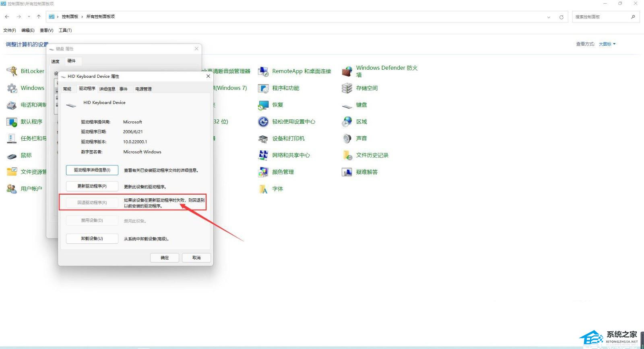This screenshot has height=349, width=644.
Task: Open 电话和调制解调器 icon
Action: tap(12, 105)
